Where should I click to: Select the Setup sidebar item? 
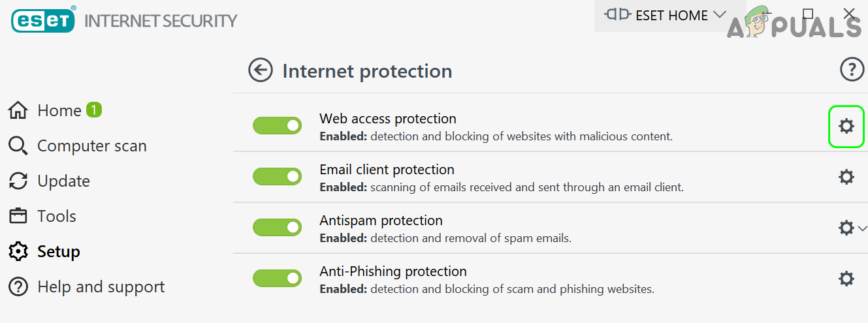click(58, 252)
